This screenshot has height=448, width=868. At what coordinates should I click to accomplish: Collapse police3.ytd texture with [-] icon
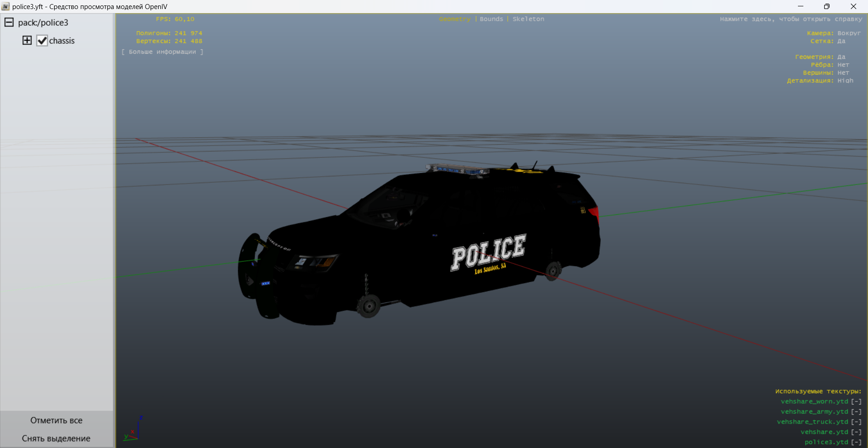click(856, 442)
